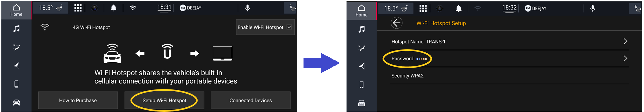This screenshot has height=112, width=644.
Task: Tap the navigation arrow icon in right sidebar
Action: click(x=362, y=66)
